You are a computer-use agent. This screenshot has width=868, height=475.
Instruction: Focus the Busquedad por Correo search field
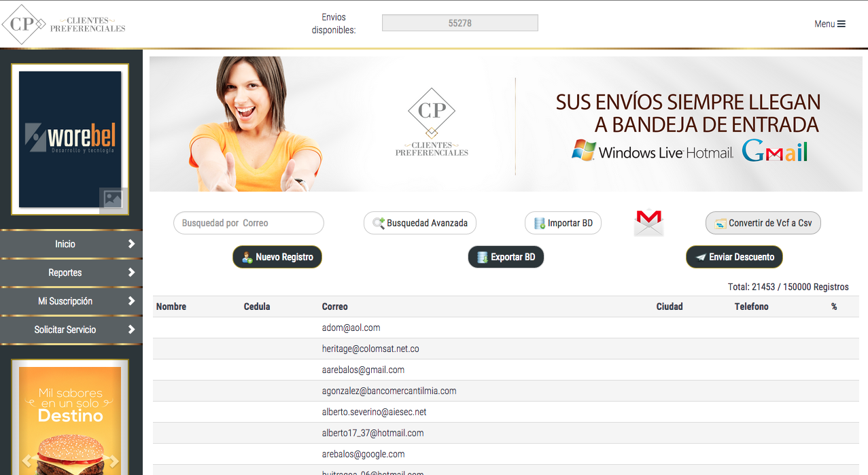tap(249, 223)
